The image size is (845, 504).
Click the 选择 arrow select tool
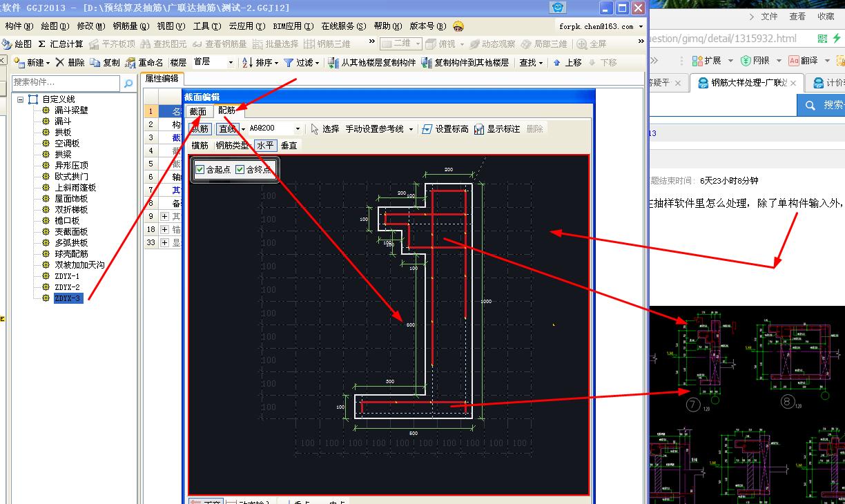325,128
